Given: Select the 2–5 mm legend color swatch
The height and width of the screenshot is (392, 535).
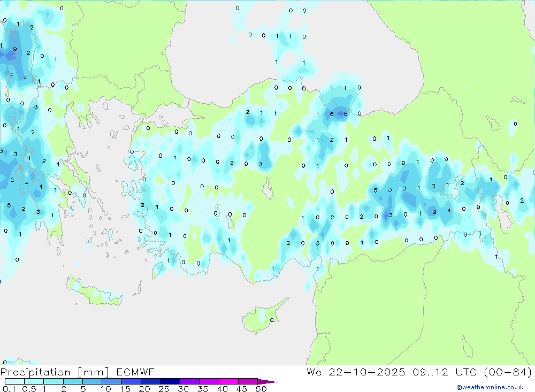Looking at the screenshot, I should click(73, 381).
